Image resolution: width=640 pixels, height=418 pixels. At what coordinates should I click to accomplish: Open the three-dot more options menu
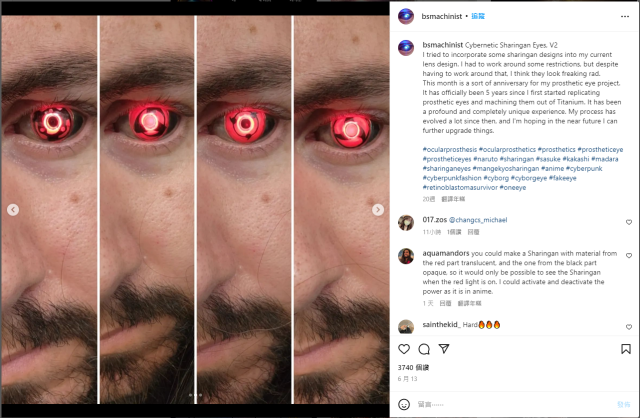pos(626,17)
